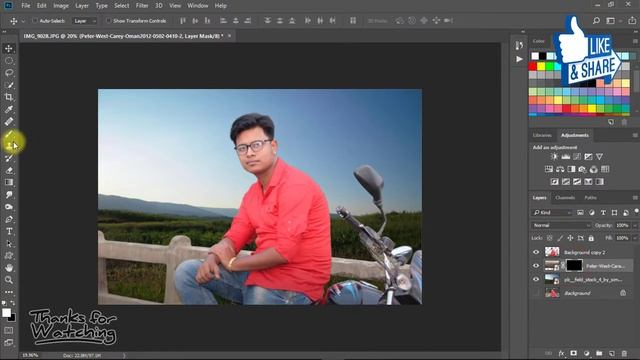
Task: Switch to the Channels tab
Action: [x=565, y=198]
